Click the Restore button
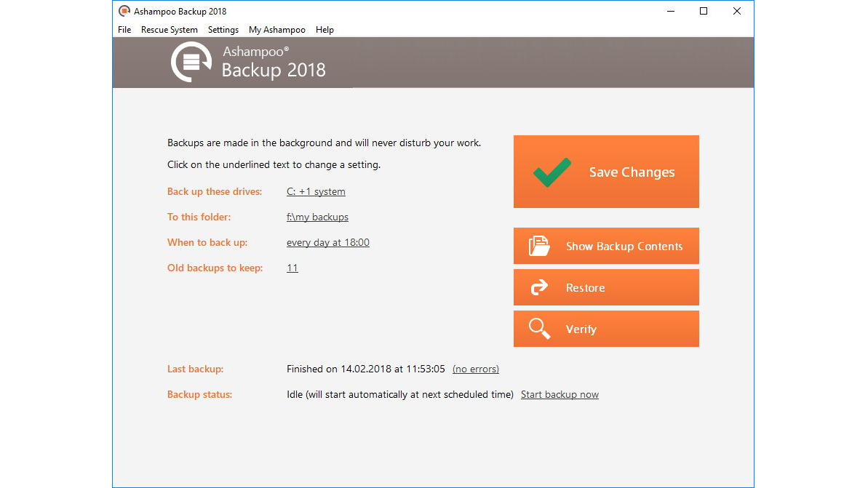Image resolution: width=868 pixels, height=488 pixels. [x=606, y=287]
